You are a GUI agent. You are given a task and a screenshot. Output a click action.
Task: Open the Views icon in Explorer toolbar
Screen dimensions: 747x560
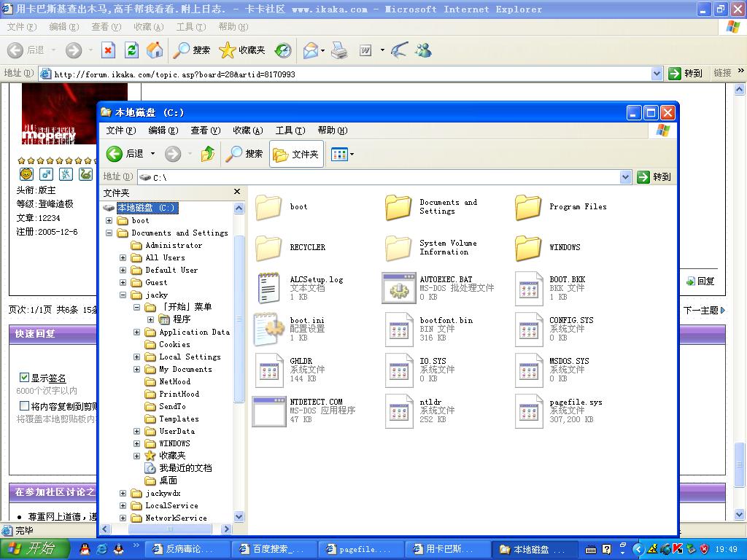click(340, 154)
